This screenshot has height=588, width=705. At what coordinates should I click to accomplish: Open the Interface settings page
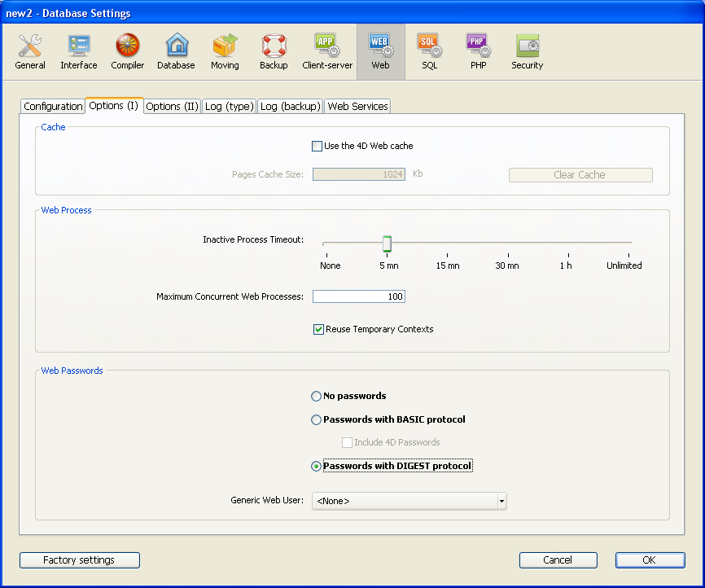point(79,51)
